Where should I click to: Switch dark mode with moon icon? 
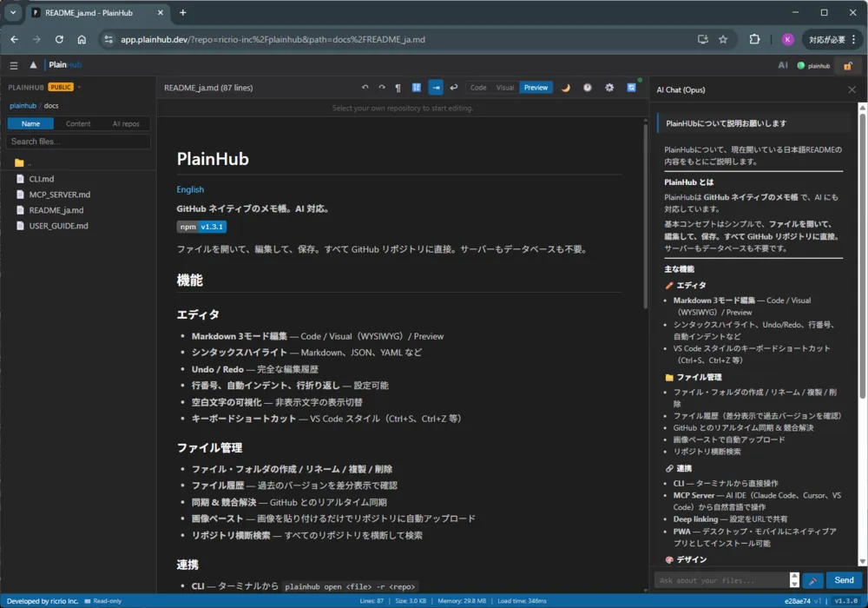(x=566, y=88)
